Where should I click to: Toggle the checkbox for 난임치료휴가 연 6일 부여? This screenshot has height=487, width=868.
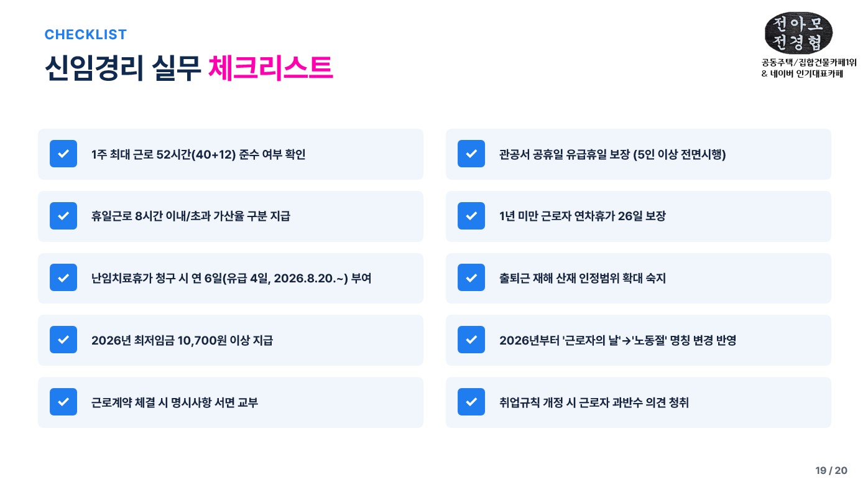coord(63,277)
